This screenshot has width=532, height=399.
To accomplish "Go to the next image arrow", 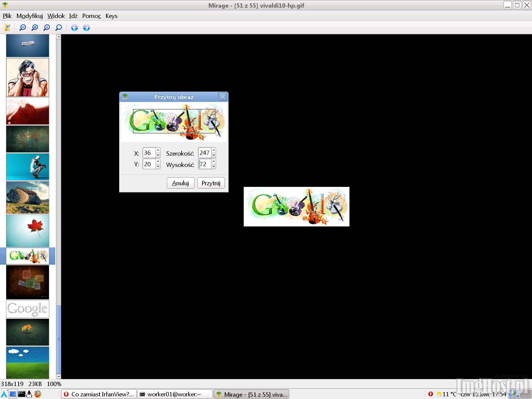I will tap(86, 28).
